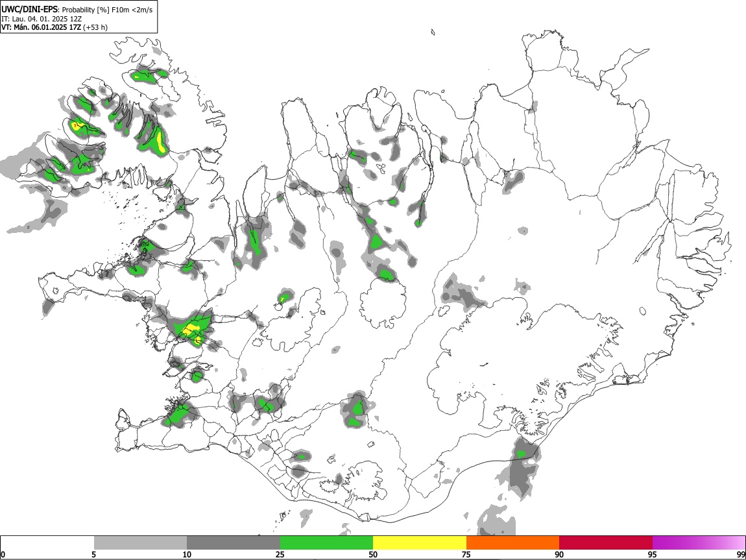Viewport: 746px width, 560px height.
Task: Click the orange 75–90% legend swatch
Action: click(512, 542)
